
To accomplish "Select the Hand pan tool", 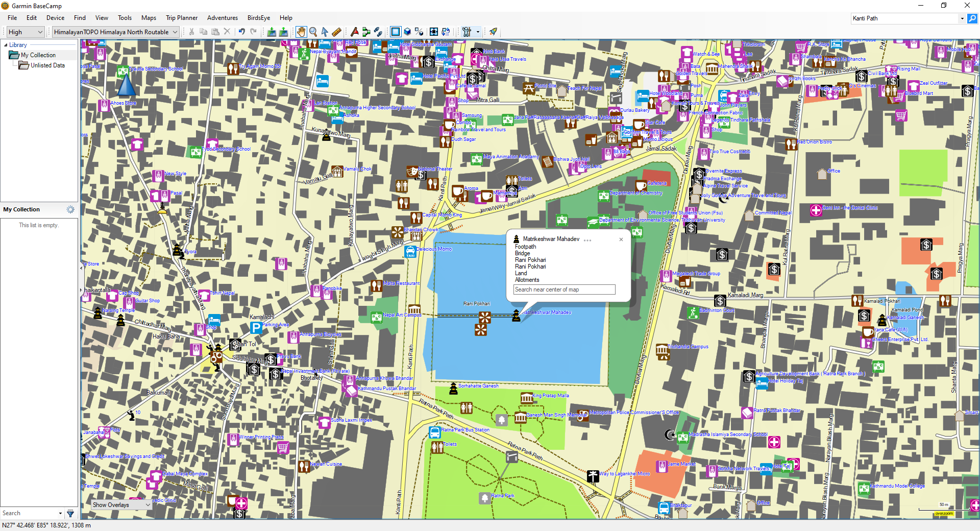I will (x=301, y=32).
